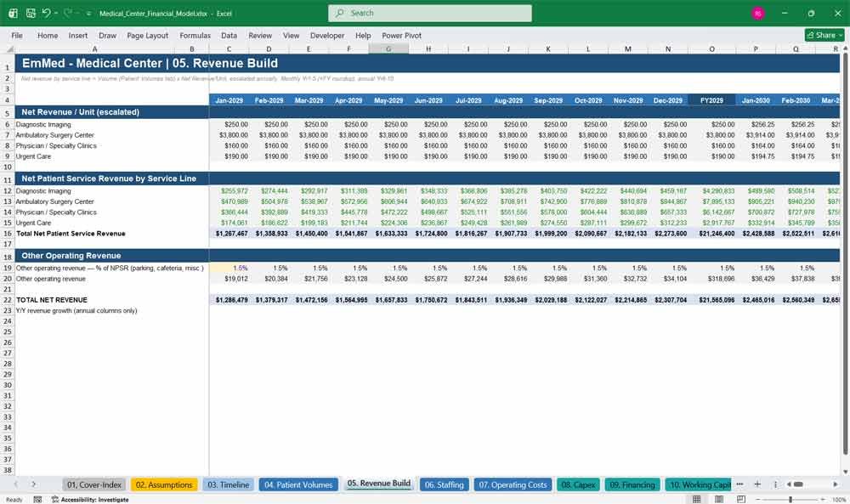The height and width of the screenshot is (504, 850).
Task: Switch to Page Layout view
Action: [x=719, y=499]
